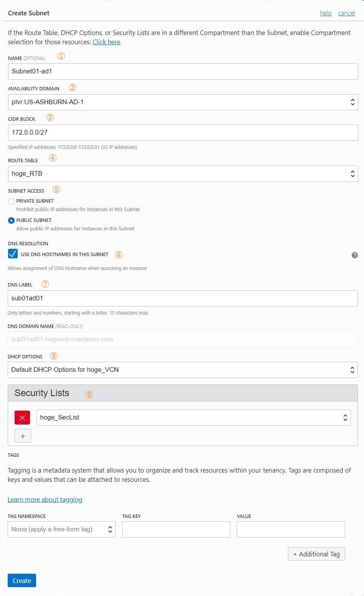
Task: Expand the DHCP Options dropdown
Action: pyautogui.click(x=183, y=370)
